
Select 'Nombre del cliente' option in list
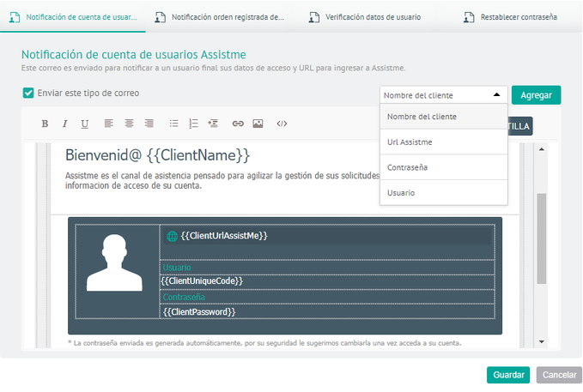pos(444,117)
